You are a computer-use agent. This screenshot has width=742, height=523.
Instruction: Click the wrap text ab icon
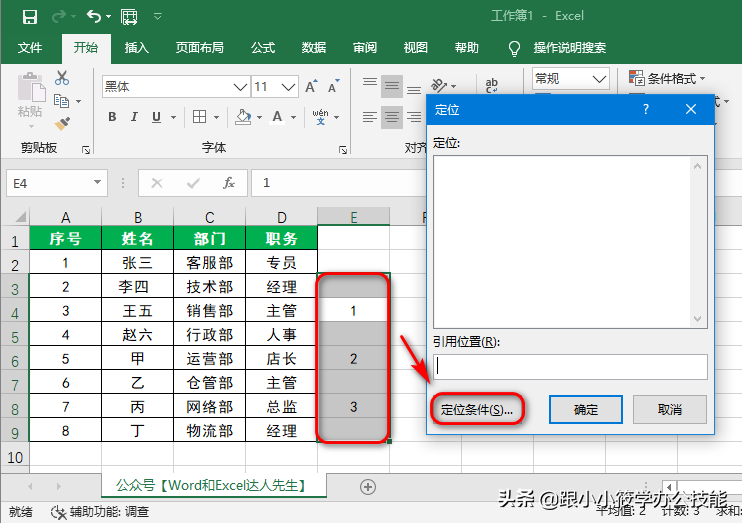tap(492, 85)
